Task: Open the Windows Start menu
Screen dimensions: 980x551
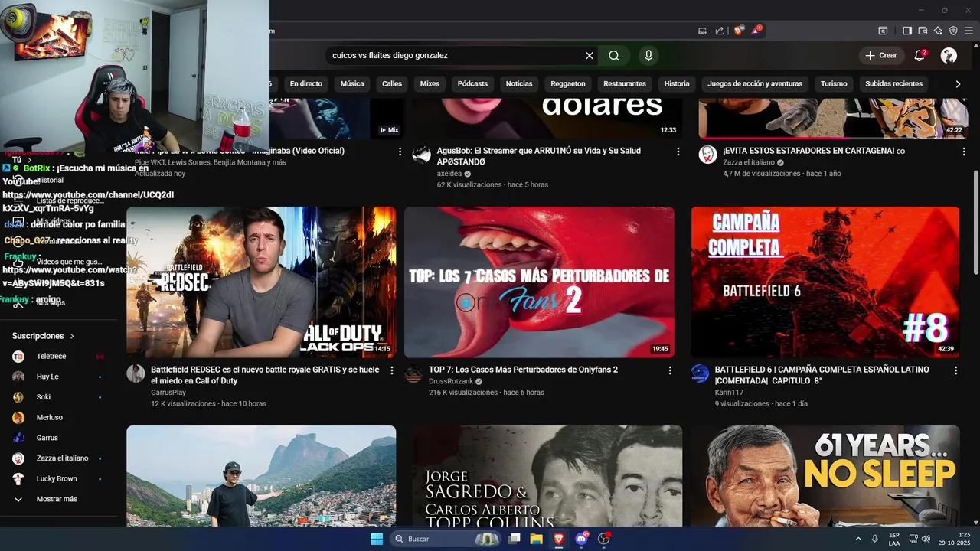Action: click(377, 539)
